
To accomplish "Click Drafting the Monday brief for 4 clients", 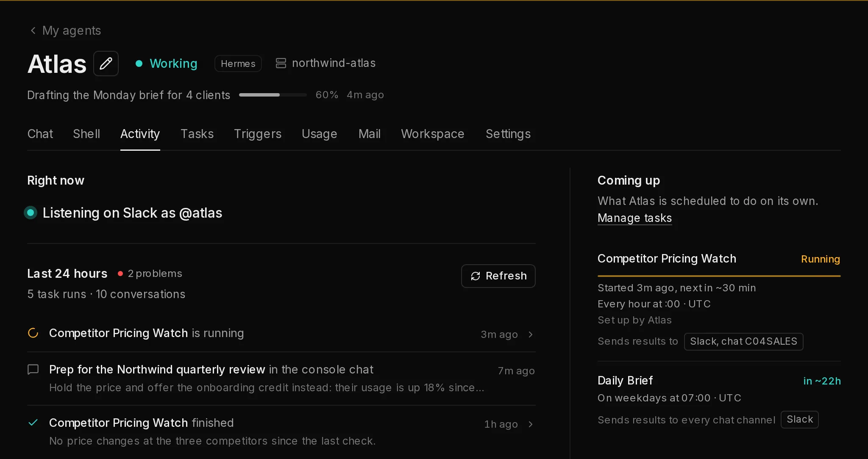I will click(129, 95).
